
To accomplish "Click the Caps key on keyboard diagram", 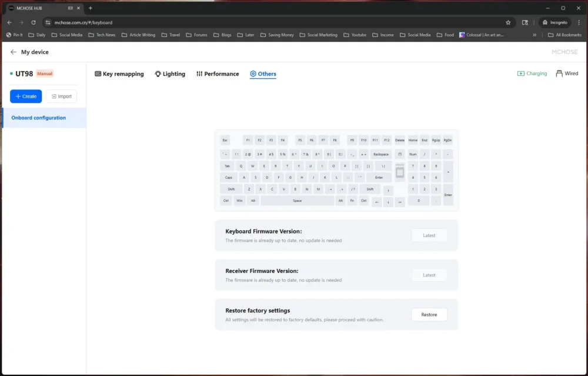I will click(228, 178).
